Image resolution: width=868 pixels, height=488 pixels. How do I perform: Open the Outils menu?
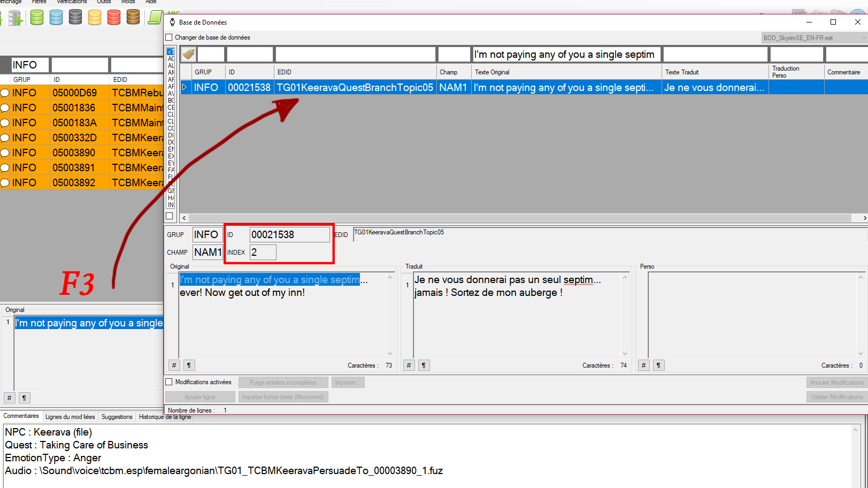(104, 2)
